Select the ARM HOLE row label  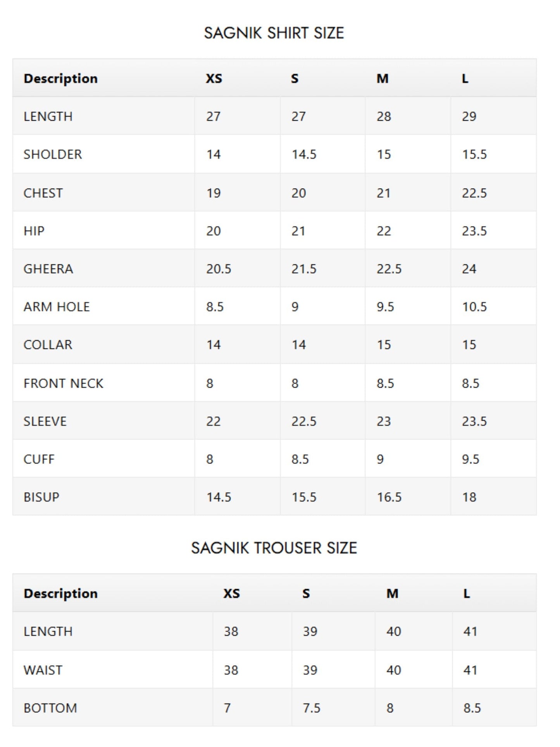coord(57,307)
